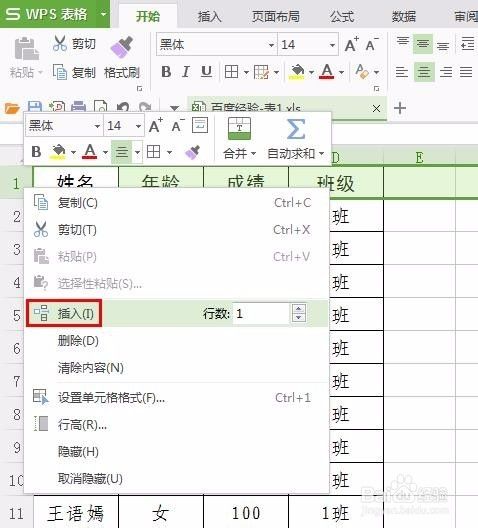Click the print icon in quick access bar
Screen dimensions: 478x528
pos(78,106)
